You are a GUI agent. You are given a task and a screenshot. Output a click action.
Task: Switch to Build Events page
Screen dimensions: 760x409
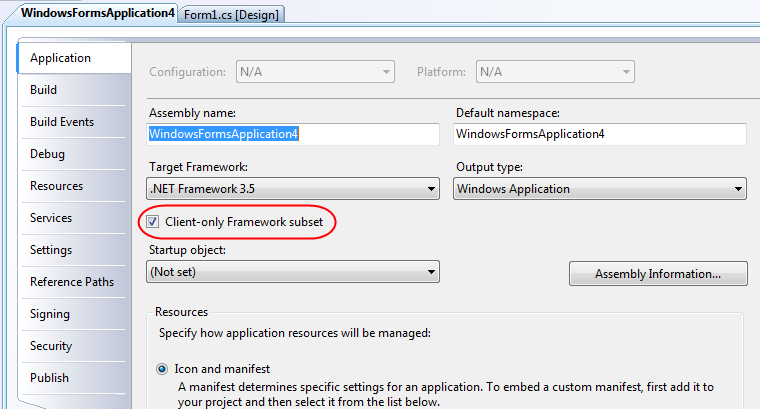tap(74, 122)
